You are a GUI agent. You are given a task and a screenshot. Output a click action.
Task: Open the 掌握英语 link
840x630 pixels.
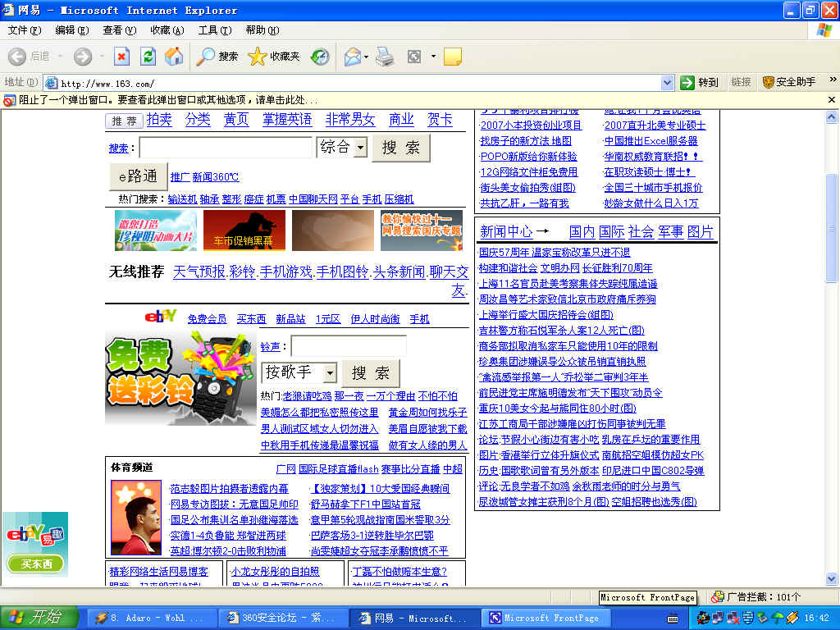[x=287, y=120]
